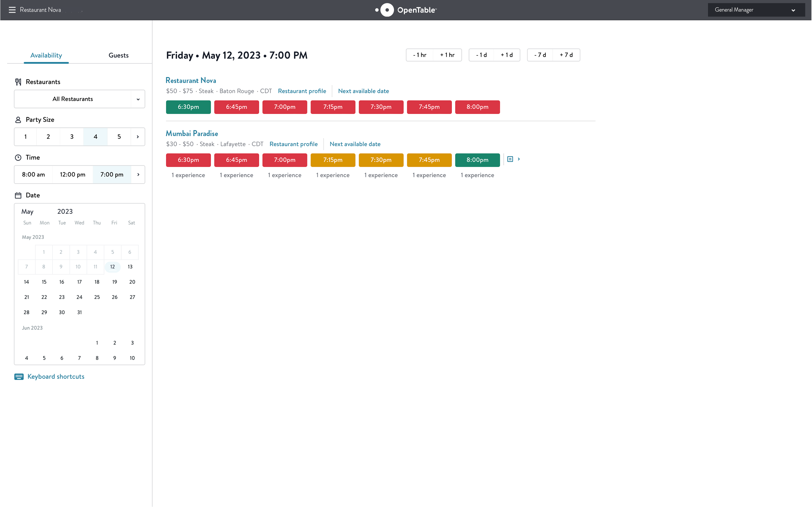This screenshot has width=812, height=507.
Task: Book Restaurant Nova's green 6:30pm slot
Action: [188, 107]
